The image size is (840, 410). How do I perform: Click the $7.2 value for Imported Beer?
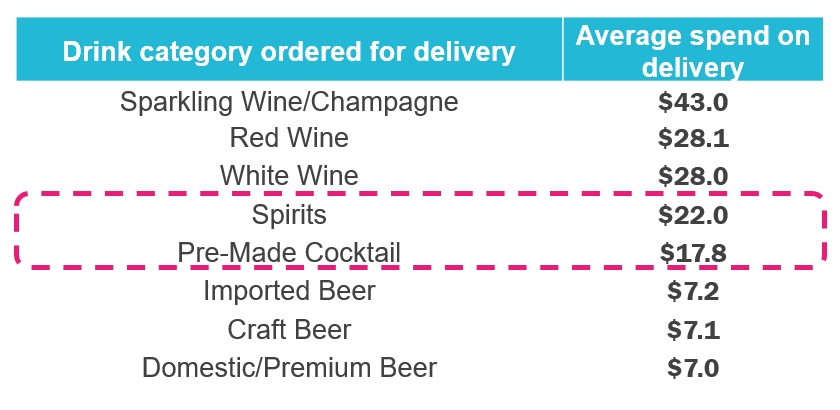pyautogui.click(x=693, y=292)
